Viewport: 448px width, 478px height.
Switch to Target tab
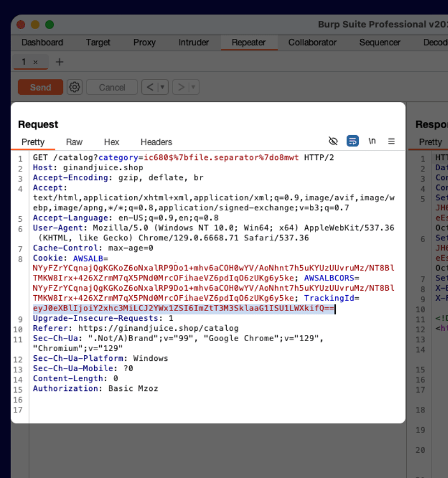pyautogui.click(x=98, y=42)
